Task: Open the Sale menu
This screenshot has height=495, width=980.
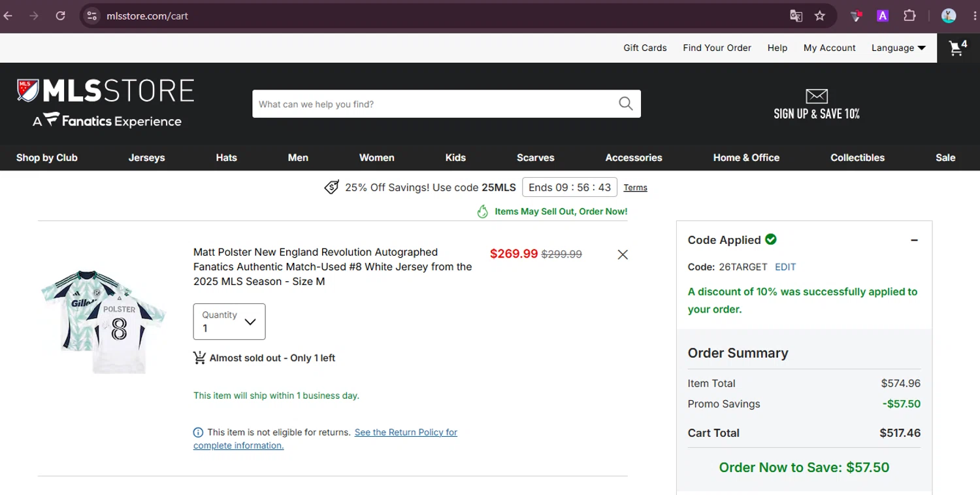Action: coord(945,158)
